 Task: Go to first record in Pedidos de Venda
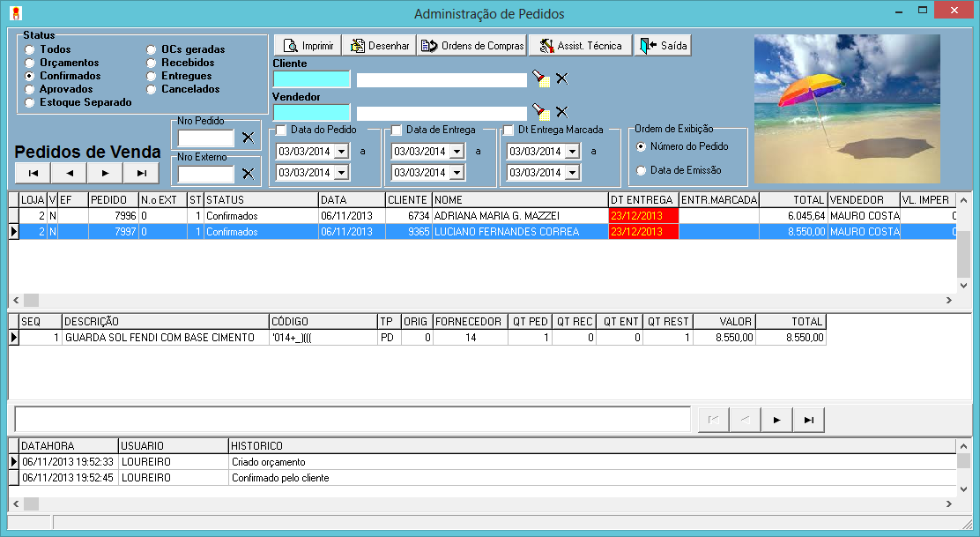33,173
